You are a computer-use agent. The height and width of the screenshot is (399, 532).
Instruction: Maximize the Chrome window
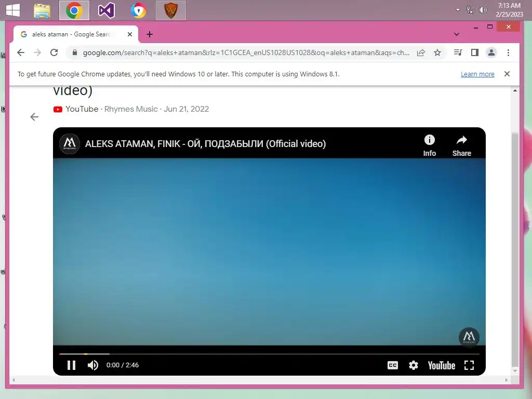coord(489,27)
